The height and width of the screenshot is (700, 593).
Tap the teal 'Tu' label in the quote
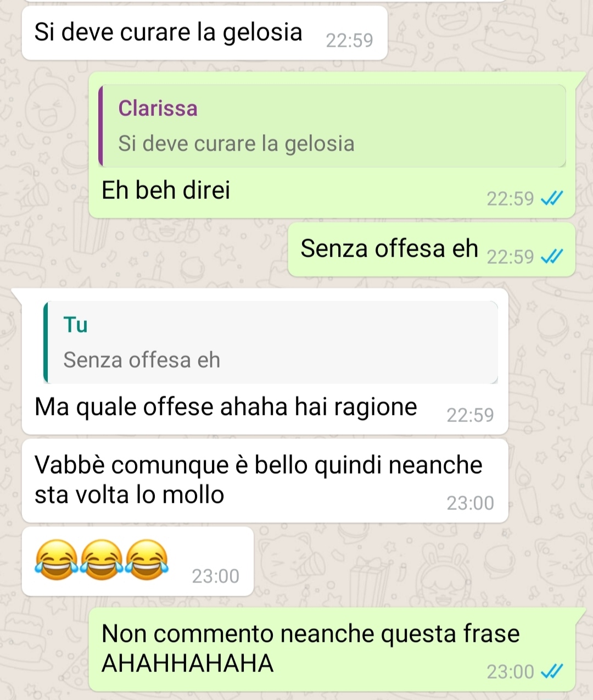coord(76,325)
